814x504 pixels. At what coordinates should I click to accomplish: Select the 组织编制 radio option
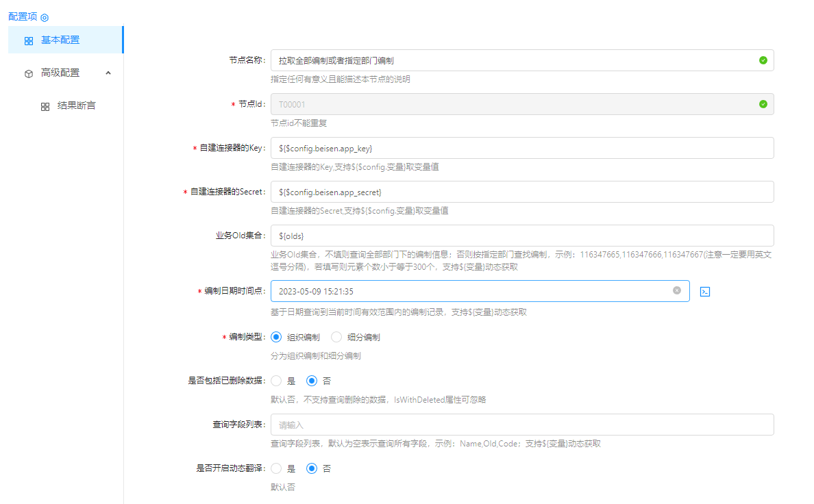[x=276, y=337]
